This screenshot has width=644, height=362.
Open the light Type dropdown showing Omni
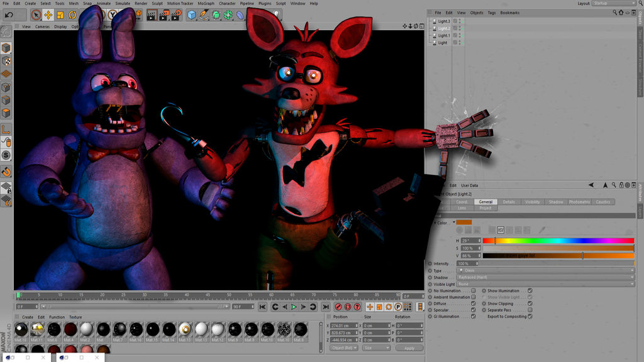tap(545, 270)
